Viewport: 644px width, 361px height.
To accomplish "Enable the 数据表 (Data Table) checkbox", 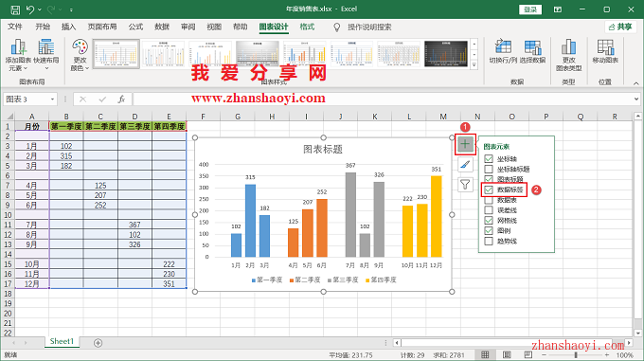I will click(489, 200).
